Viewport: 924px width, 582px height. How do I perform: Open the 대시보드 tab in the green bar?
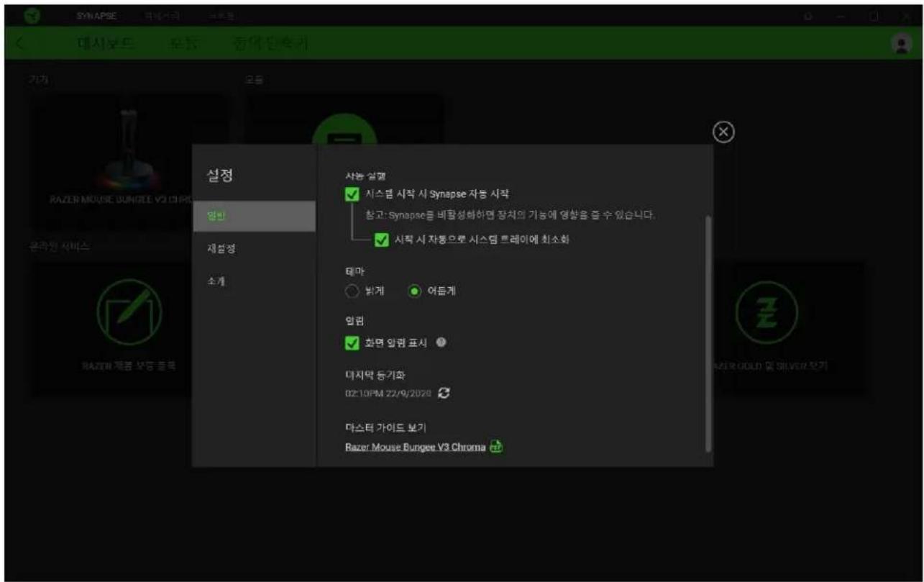105,44
